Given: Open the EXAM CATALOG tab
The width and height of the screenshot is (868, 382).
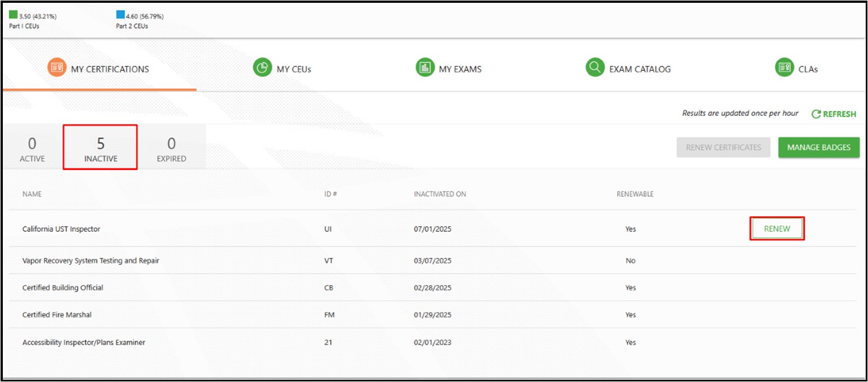Looking at the screenshot, I should 628,69.
